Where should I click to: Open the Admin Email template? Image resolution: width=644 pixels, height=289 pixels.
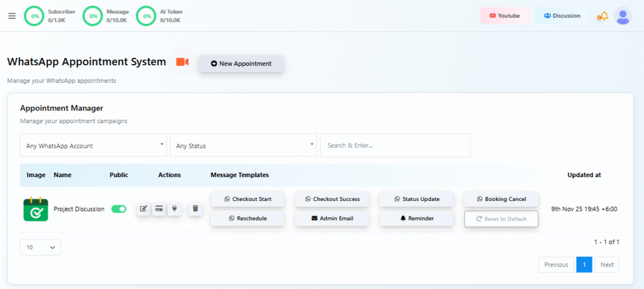coord(332,219)
